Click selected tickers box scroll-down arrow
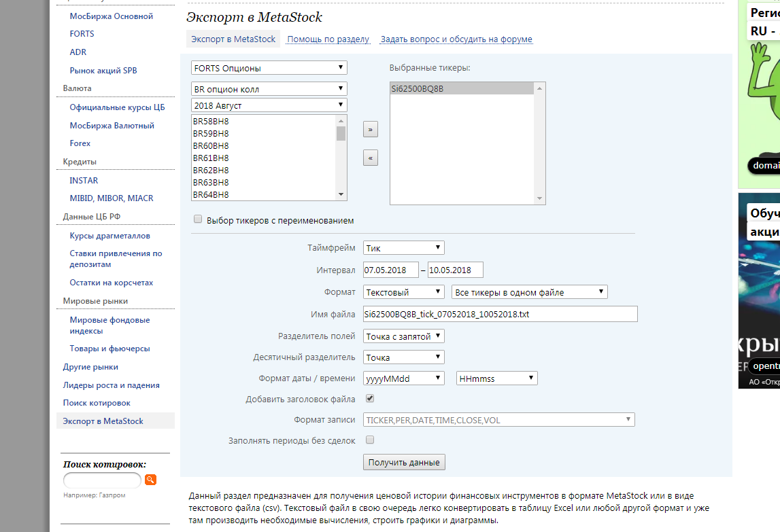The width and height of the screenshot is (780, 532). 539,198
